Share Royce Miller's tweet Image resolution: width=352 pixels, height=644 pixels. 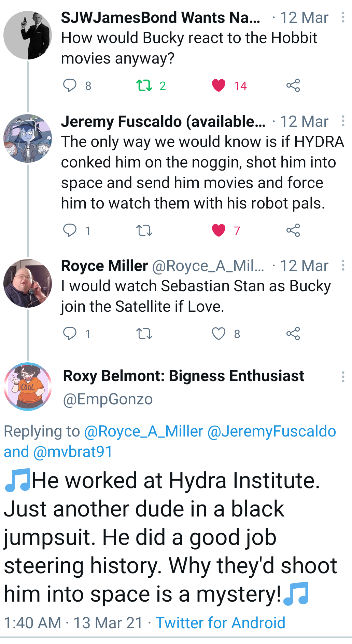(293, 334)
